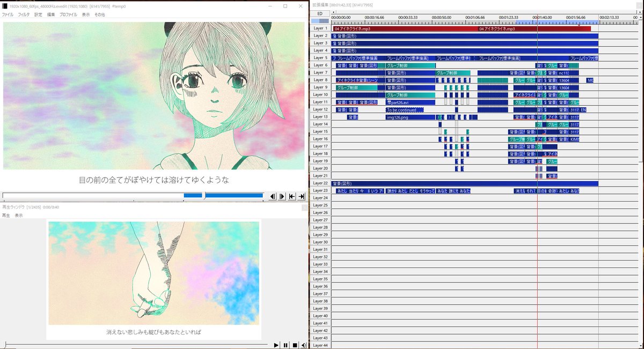Open the ファイル menu
The width and height of the screenshot is (644, 349).
tap(8, 14)
